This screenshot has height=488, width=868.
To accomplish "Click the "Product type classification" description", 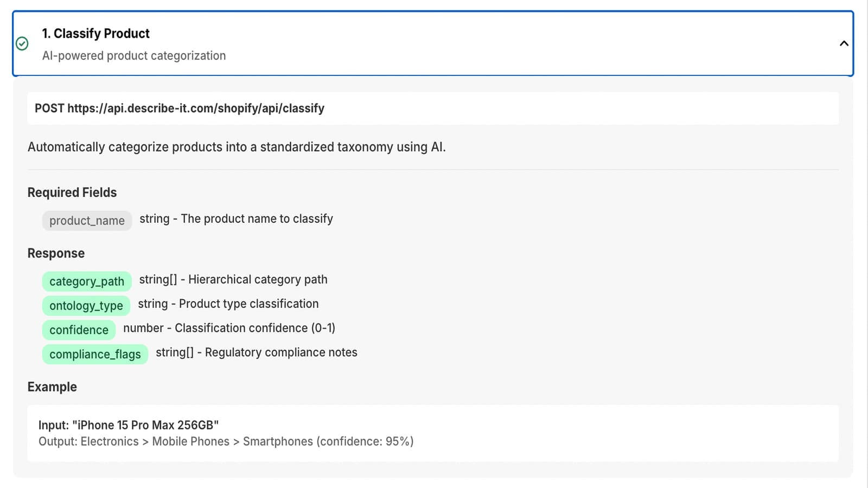I will pyautogui.click(x=249, y=304).
